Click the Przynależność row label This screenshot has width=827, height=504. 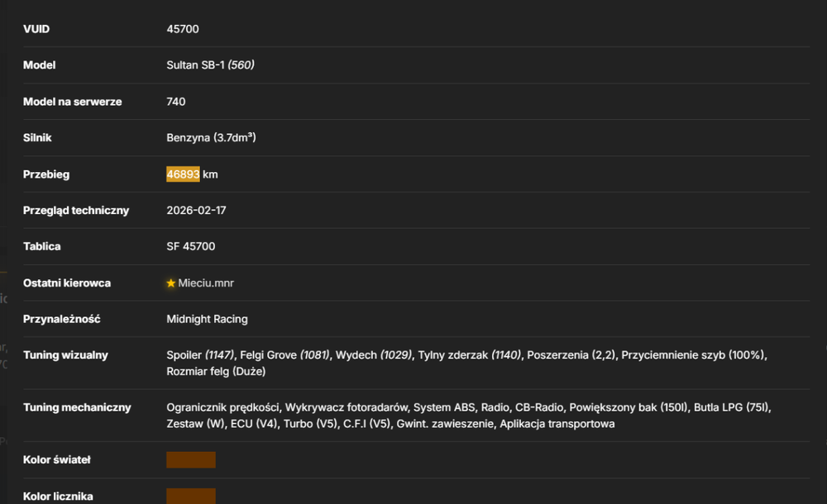(61, 319)
